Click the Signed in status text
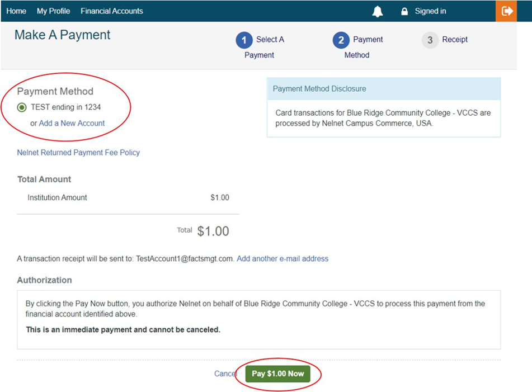The height and width of the screenshot is (392, 532). pos(430,11)
